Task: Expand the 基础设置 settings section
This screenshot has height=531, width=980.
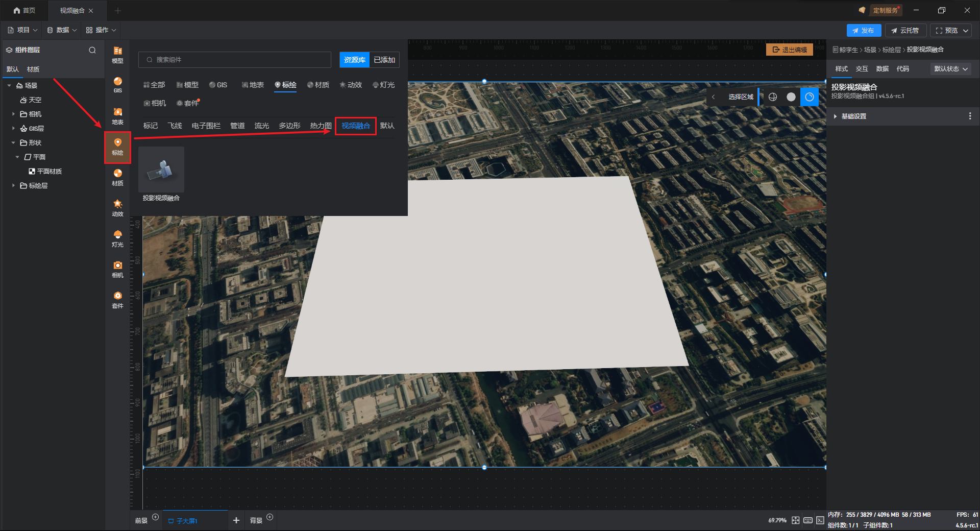Action: [853, 116]
